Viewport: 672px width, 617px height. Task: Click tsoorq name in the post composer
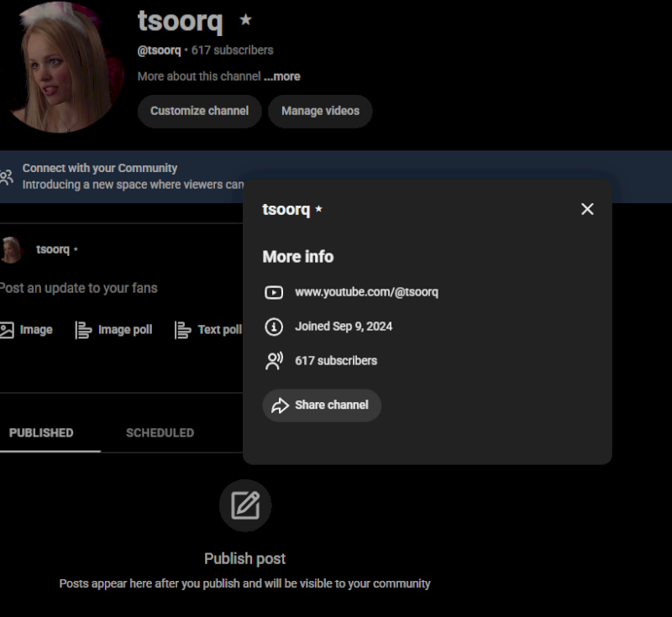(53, 249)
